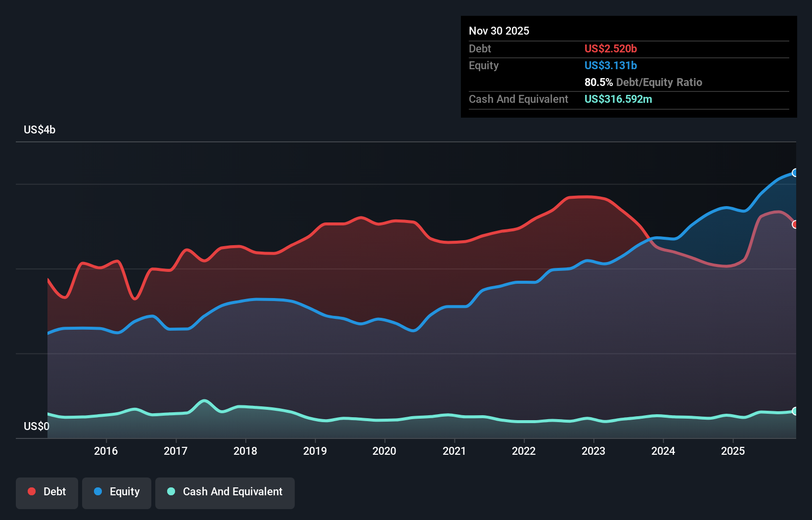Click the 2016 x-axis label

coord(106,451)
